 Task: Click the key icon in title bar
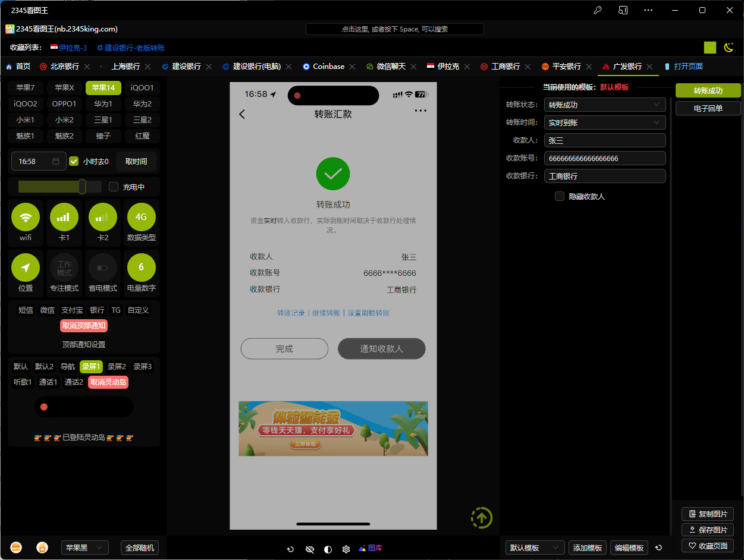click(x=598, y=10)
